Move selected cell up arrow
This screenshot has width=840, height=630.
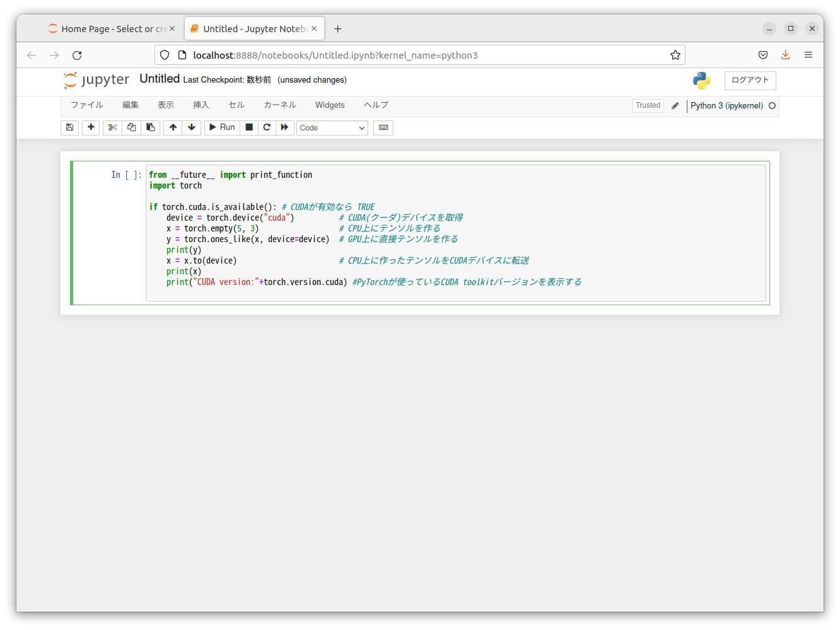point(173,127)
